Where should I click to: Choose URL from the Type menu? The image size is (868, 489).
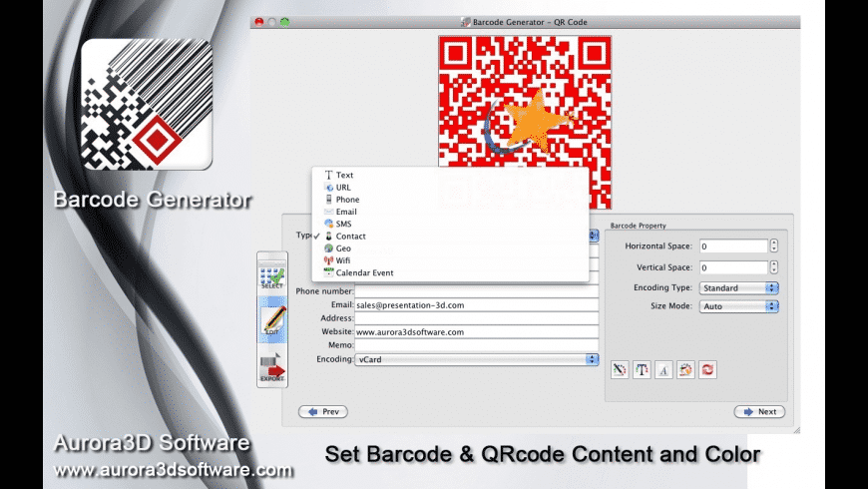450,188
